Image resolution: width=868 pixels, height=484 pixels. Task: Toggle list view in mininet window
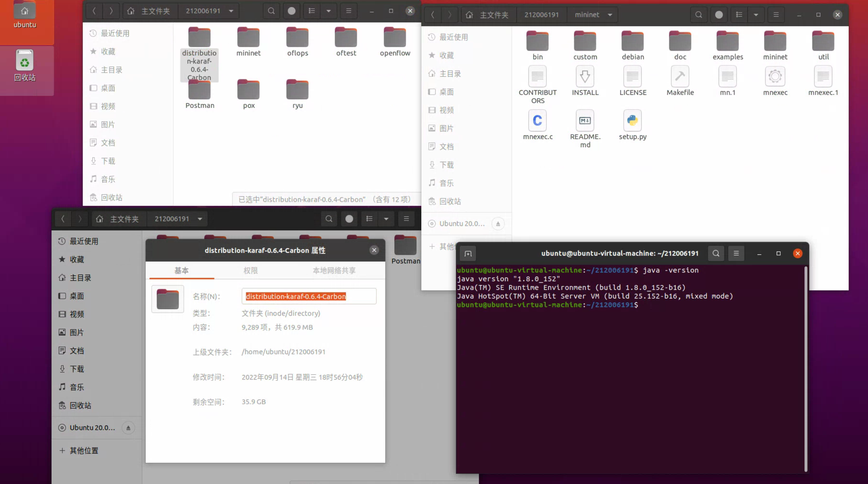point(739,15)
